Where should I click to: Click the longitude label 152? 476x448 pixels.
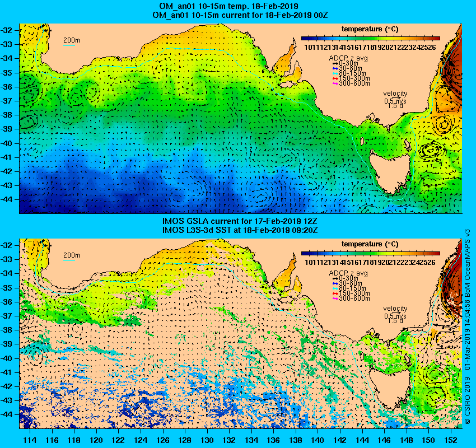coord(450,440)
